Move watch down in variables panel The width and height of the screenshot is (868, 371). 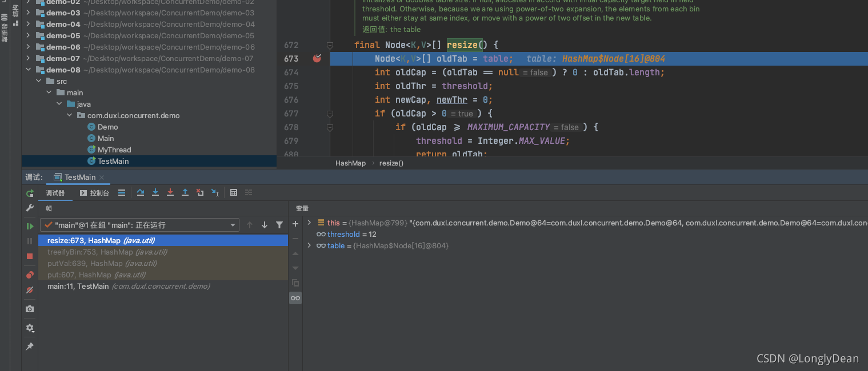(x=295, y=268)
